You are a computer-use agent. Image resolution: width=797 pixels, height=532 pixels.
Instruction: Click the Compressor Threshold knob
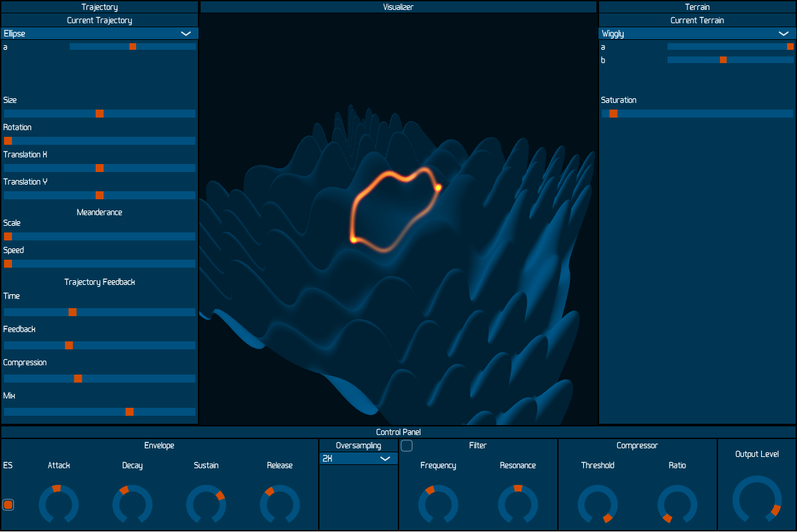click(598, 505)
